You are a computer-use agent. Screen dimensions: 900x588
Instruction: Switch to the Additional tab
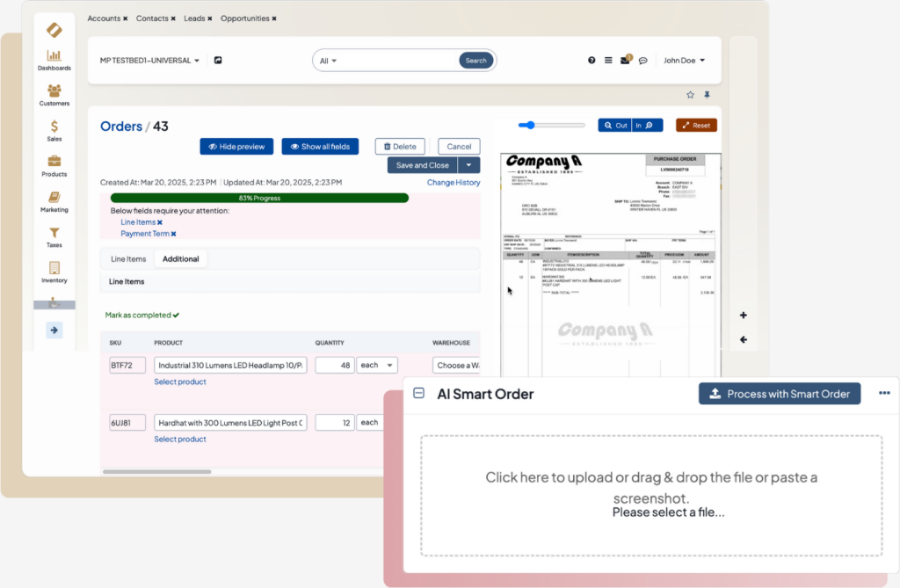180,259
